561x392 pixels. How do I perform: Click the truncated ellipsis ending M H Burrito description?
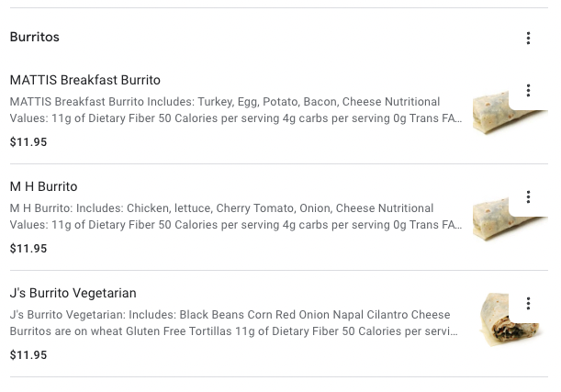click(457, 225)
